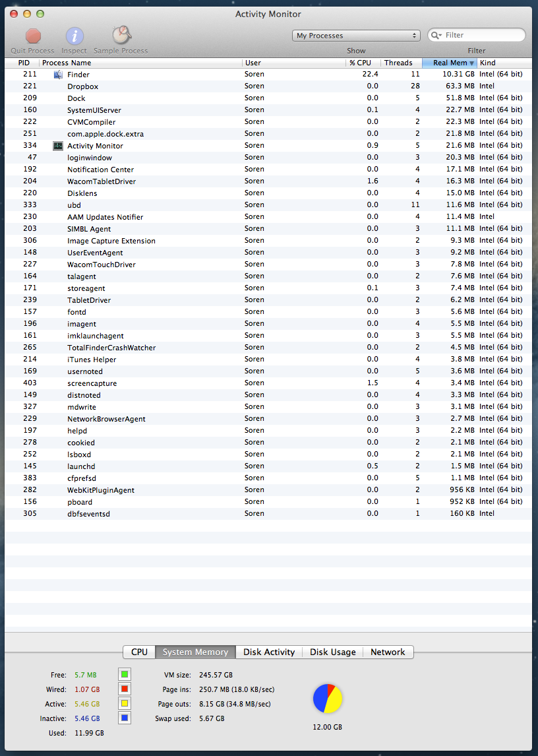This screenshot has height=756, width=538.
Task: Sort by Threads column header
Action: coord(401,63)
